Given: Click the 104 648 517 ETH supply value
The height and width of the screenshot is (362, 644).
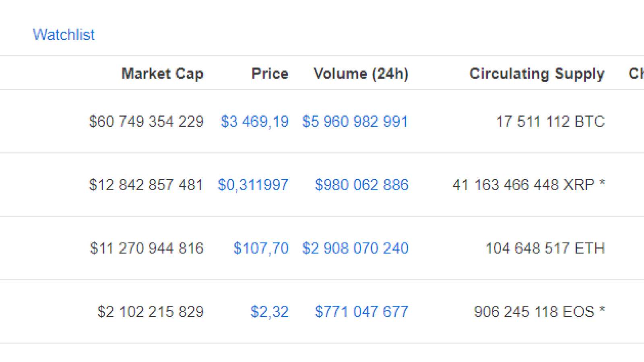Looking at the screenshot, I should pos(545,248).
